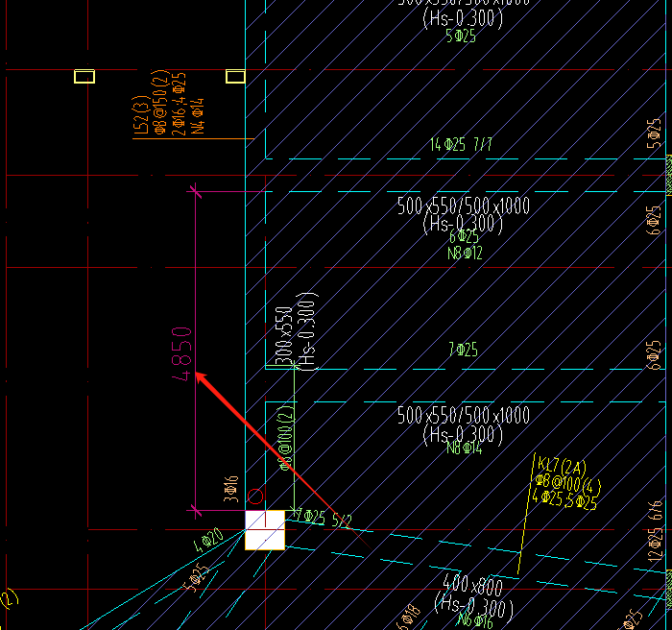
Task: Select the green N8Φ12 annotation
Action: 465,253
